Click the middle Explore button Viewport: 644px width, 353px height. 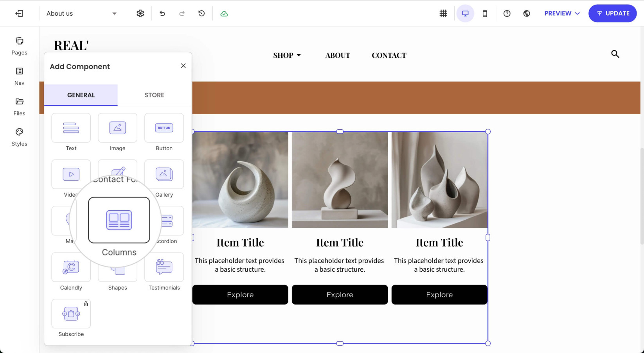coord(340,295)
